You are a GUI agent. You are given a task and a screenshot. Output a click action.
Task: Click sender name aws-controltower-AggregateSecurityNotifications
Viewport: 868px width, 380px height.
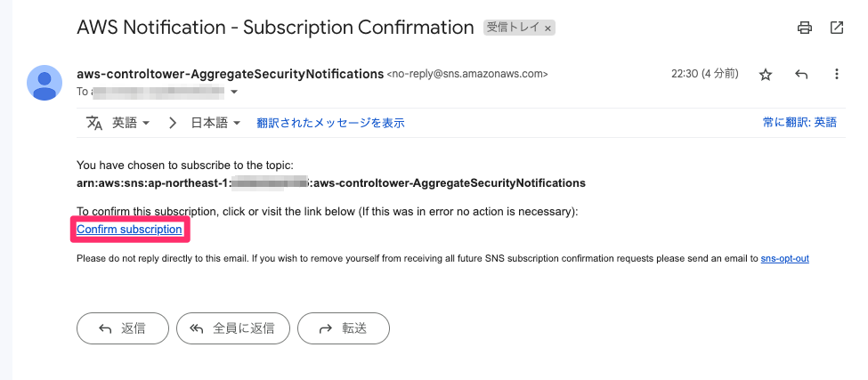(x=230, y=74)
